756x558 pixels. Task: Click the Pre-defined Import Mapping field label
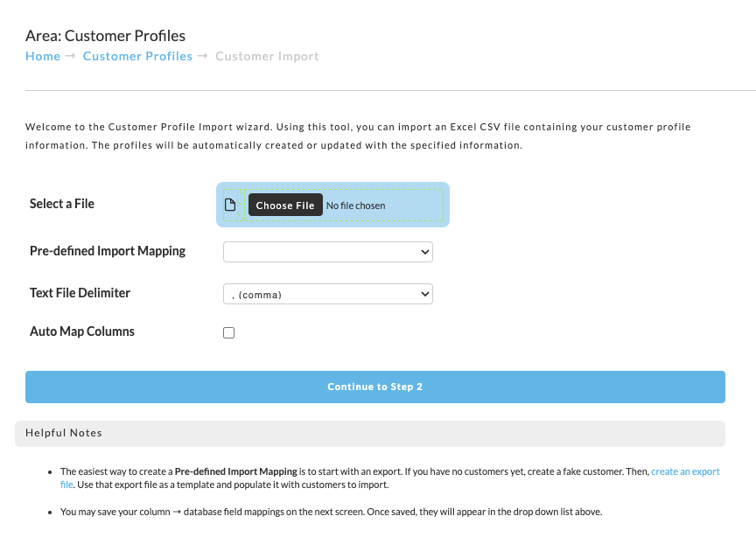108,251
